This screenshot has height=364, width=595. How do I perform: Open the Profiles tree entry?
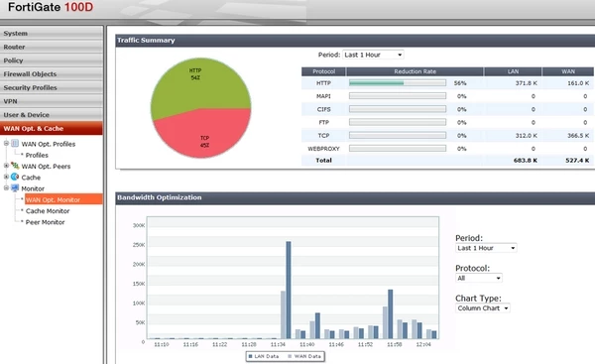click(x=37, y=155)
